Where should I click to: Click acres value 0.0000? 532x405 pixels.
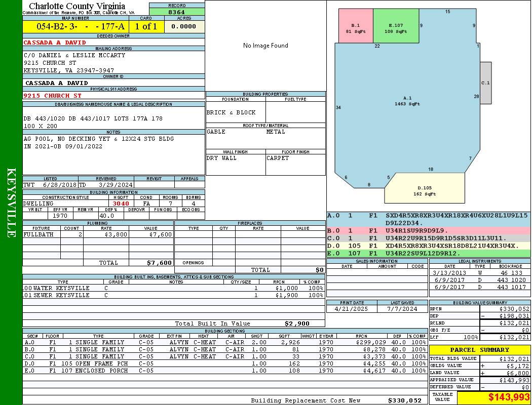183,26
